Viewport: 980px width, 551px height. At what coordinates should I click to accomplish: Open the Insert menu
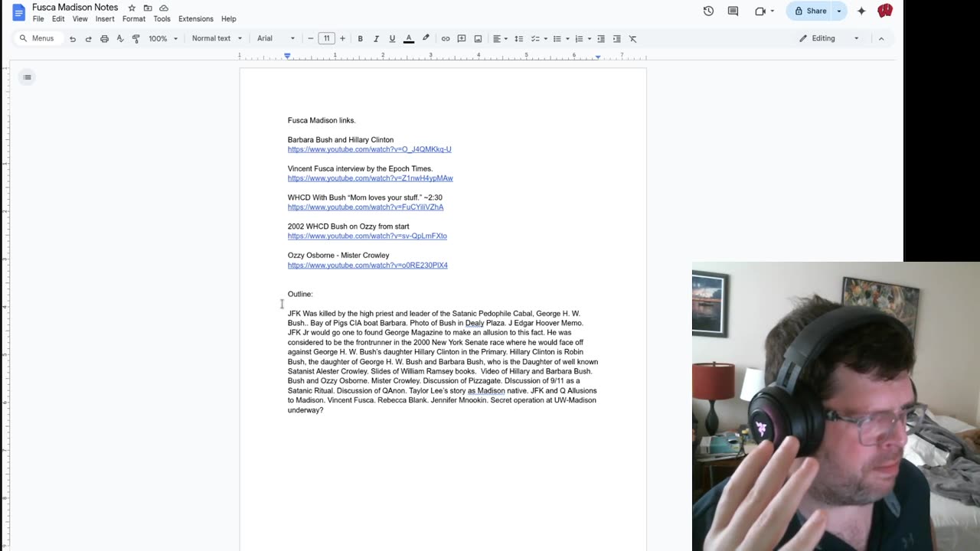(x=105, y=18)
